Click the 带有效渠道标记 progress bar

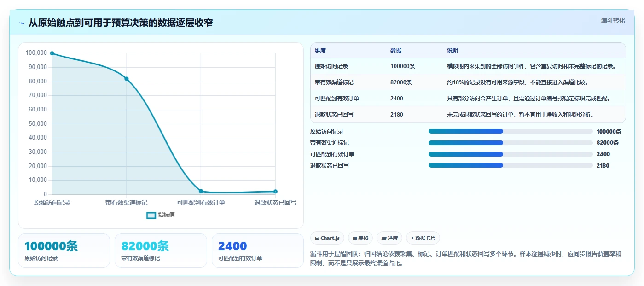511,143
